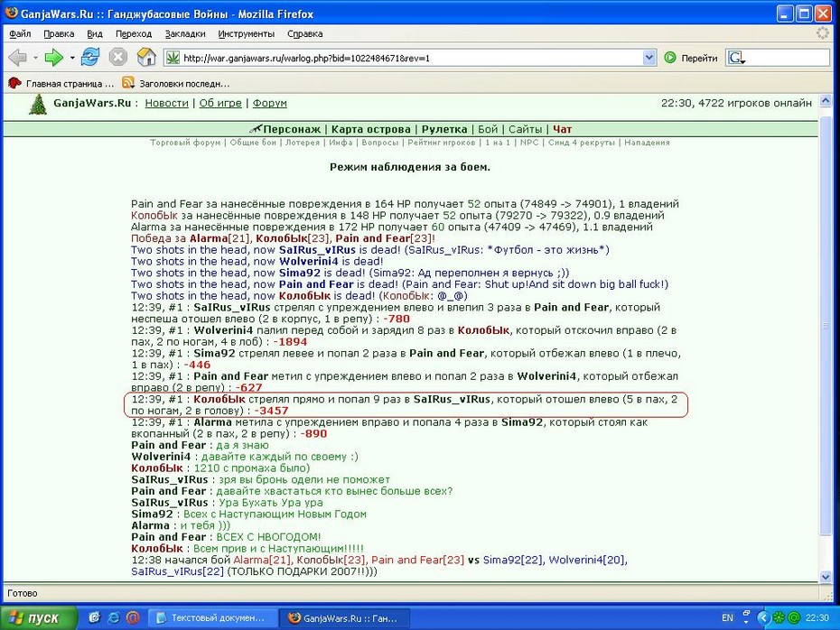Switch to Текстовый докумен… taskbar window
This screenshot has height=630, width=840.
212,617
